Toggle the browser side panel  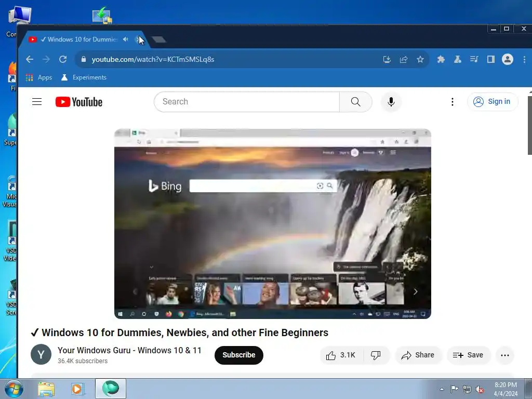[490, 59]
